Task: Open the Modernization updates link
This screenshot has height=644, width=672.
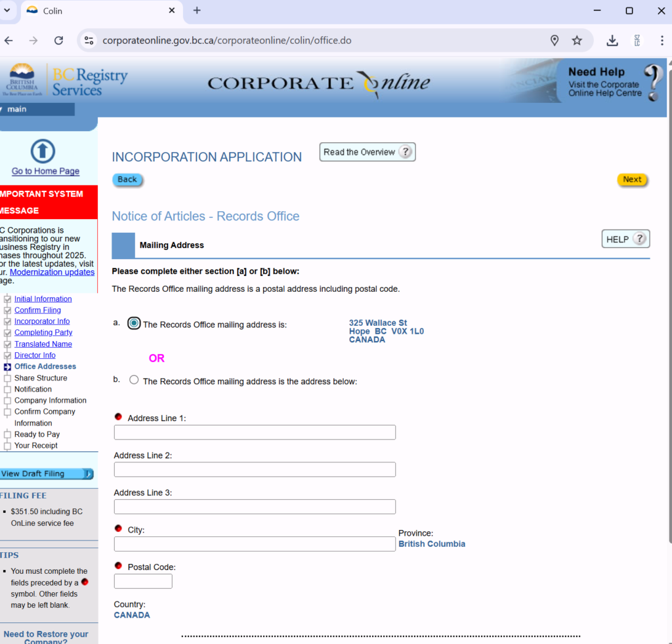Action: pyautogui.click(x=52, y=272)
